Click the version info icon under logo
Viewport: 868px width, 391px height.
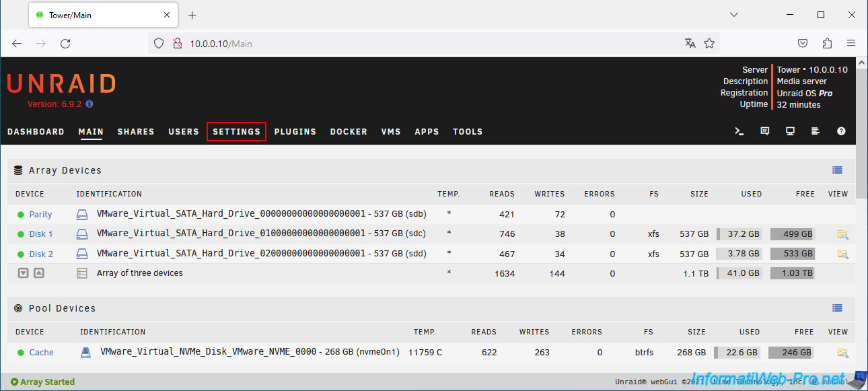89,104
